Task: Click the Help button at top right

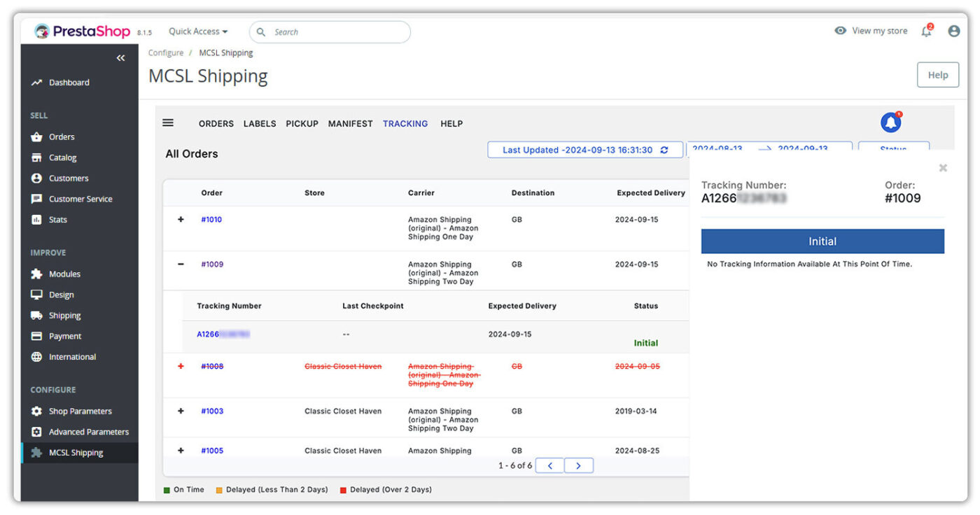Action: pyautogui.click(x=938, y=75)
